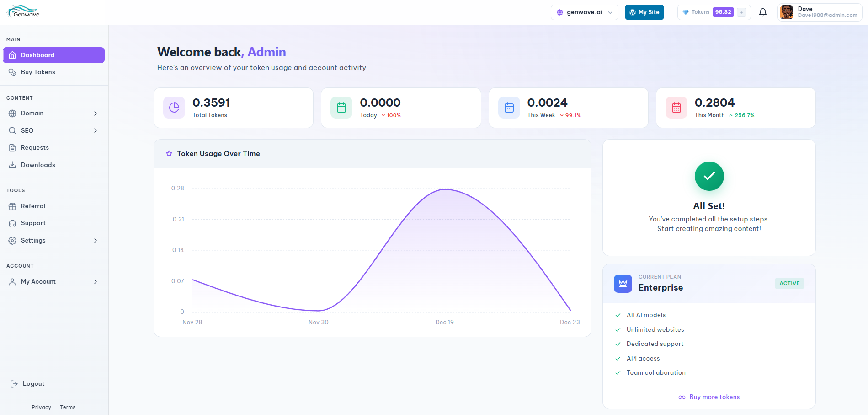Click the This Week calendar icon

tap(509, 108)
